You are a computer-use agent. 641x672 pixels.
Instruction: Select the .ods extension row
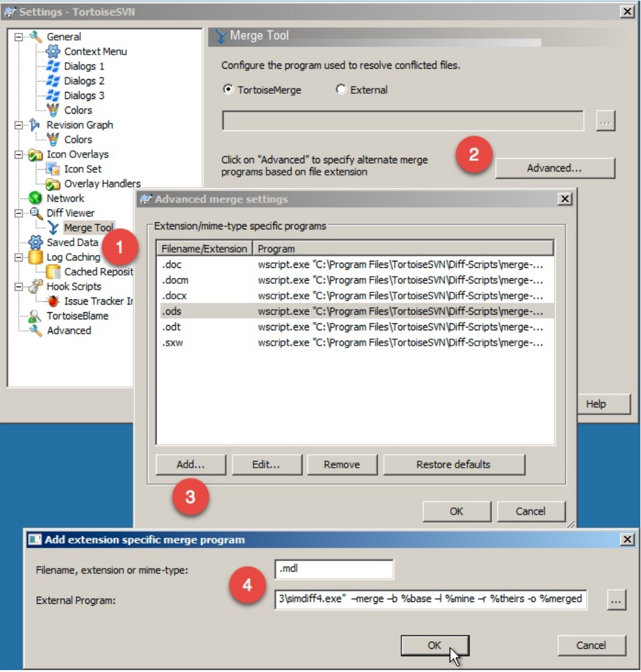(356, 311)
